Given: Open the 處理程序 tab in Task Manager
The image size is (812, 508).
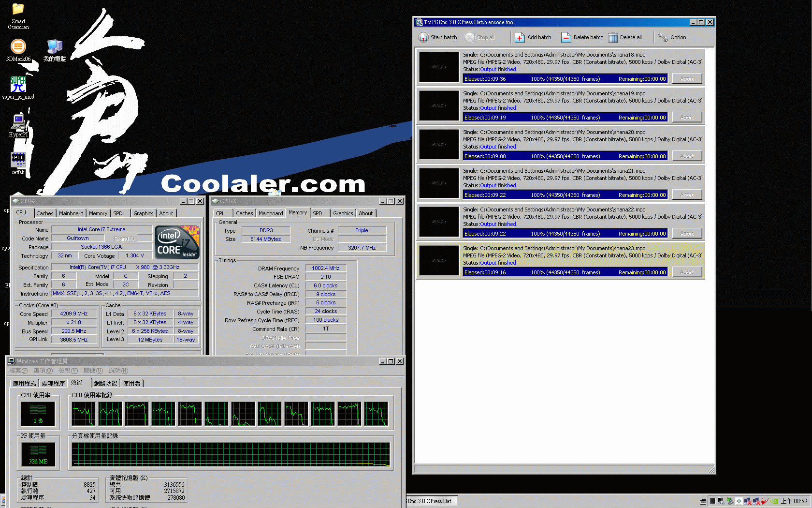Looking at the screenshot, I should pyautogui.click(x=53, y=383).
